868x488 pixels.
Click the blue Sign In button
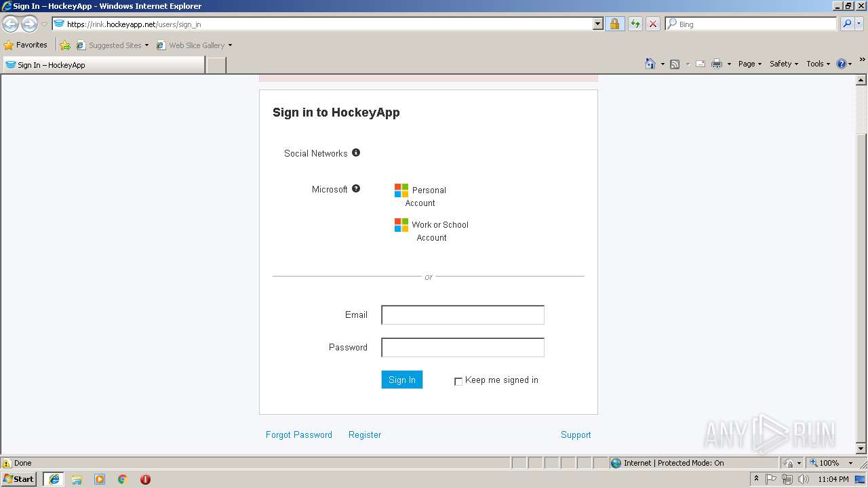402,380
